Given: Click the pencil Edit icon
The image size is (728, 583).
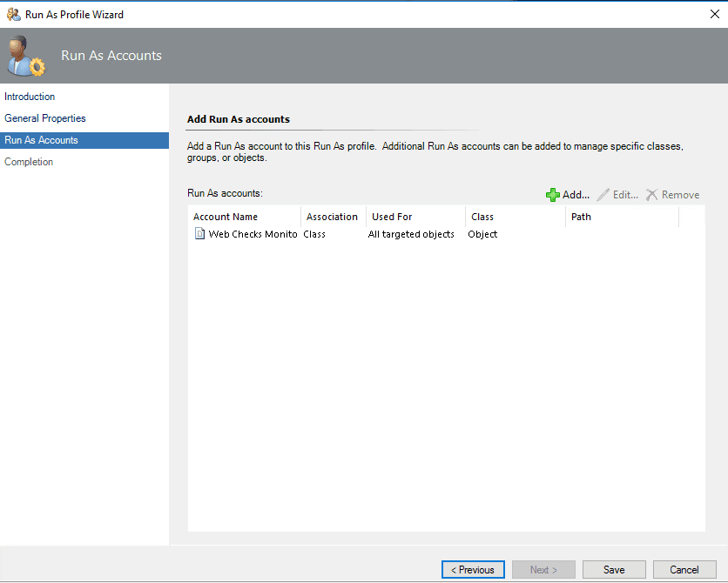Looking at the screenshot, I should [603, 195].
